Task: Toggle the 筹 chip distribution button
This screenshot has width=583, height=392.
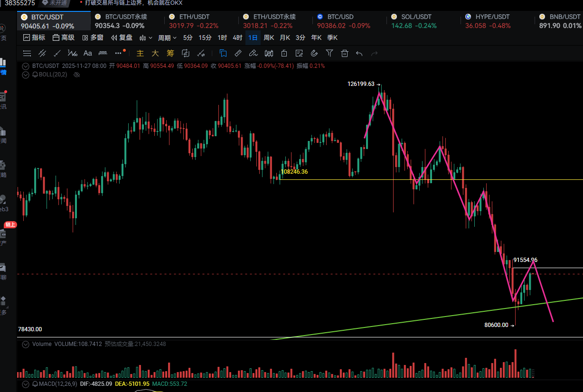Action: (x=170, y=53)
